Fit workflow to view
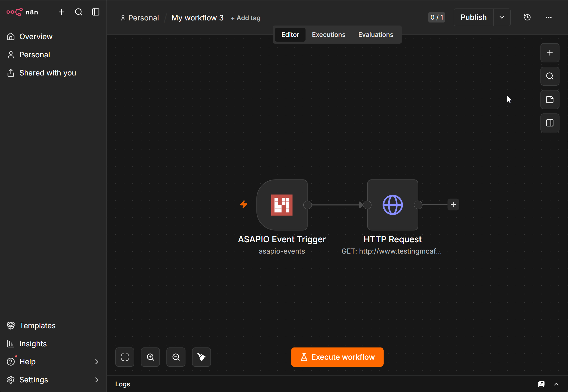 pos(125,357)
